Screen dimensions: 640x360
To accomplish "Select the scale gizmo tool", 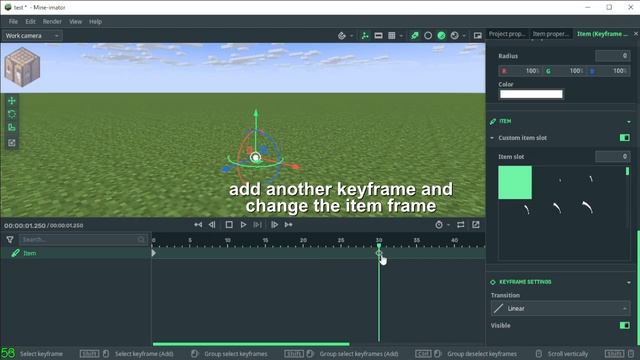I will click(x=12, y=127).
